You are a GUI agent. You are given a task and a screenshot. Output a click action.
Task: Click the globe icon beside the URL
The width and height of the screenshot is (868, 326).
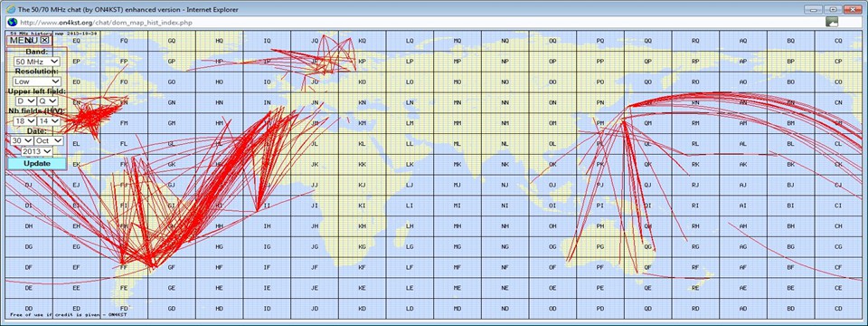[x=12, y=22]
